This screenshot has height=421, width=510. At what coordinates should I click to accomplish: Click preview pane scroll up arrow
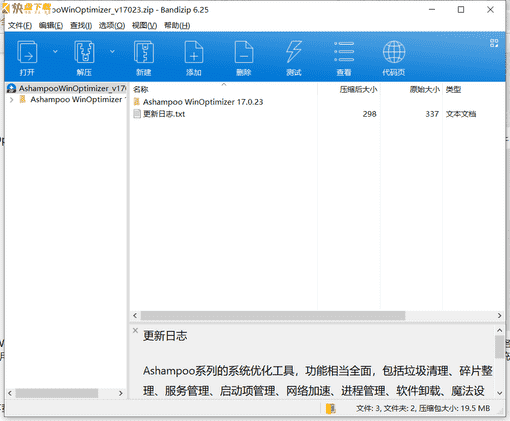tap(499, 330)
